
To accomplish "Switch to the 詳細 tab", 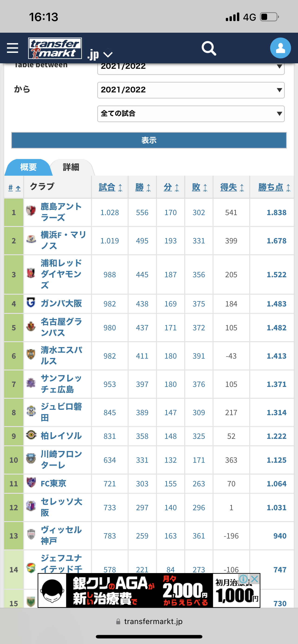I will 71,167.
